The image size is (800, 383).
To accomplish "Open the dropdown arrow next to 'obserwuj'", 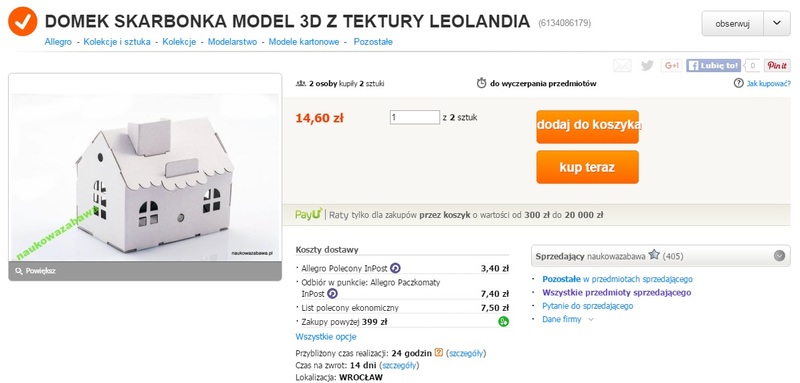I will click(777, 23).
